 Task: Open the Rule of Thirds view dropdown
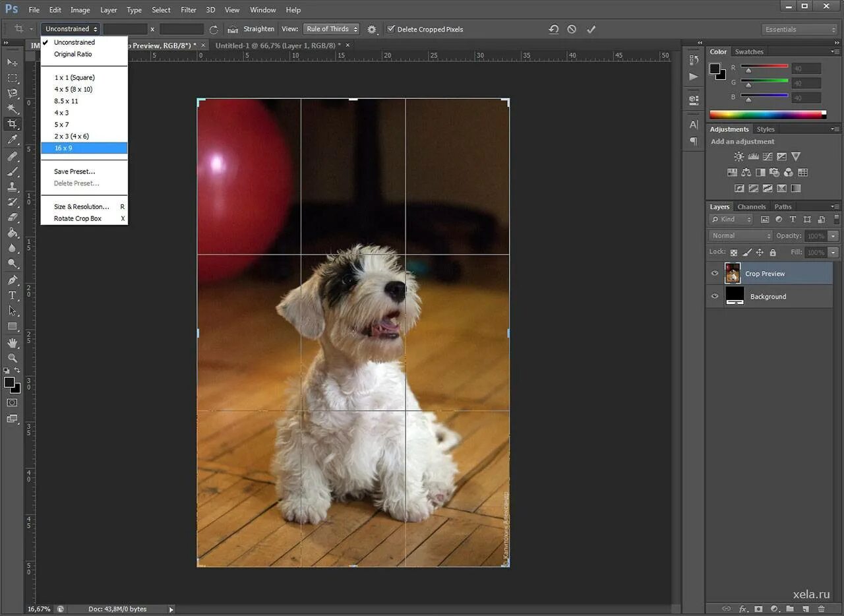point(331,29)
